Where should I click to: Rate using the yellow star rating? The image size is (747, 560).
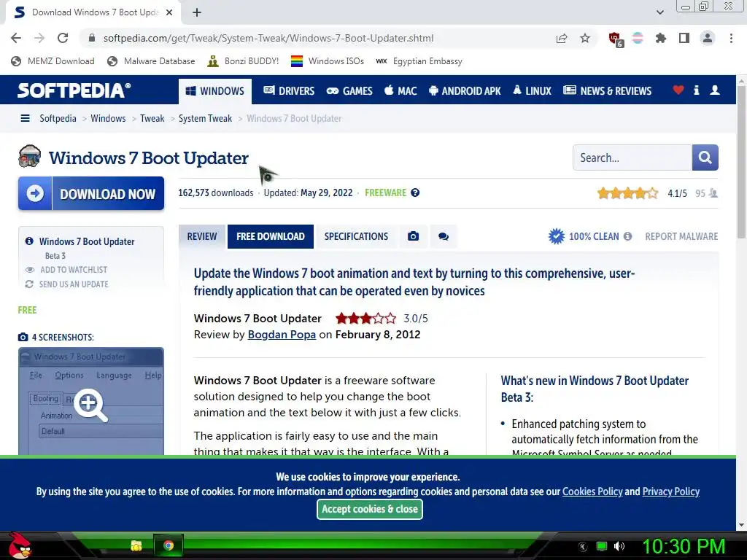click(627, 193)
